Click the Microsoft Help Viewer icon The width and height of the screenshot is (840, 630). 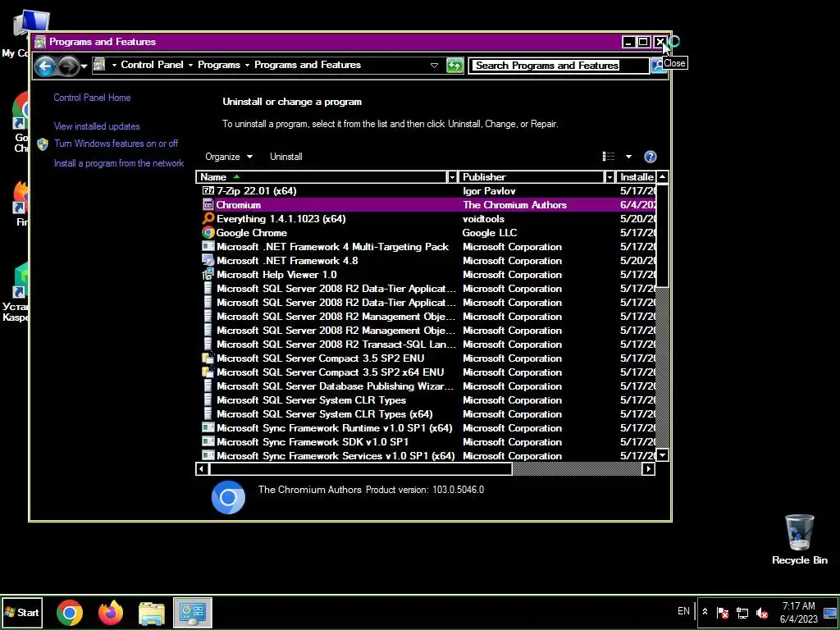(208, 274)
